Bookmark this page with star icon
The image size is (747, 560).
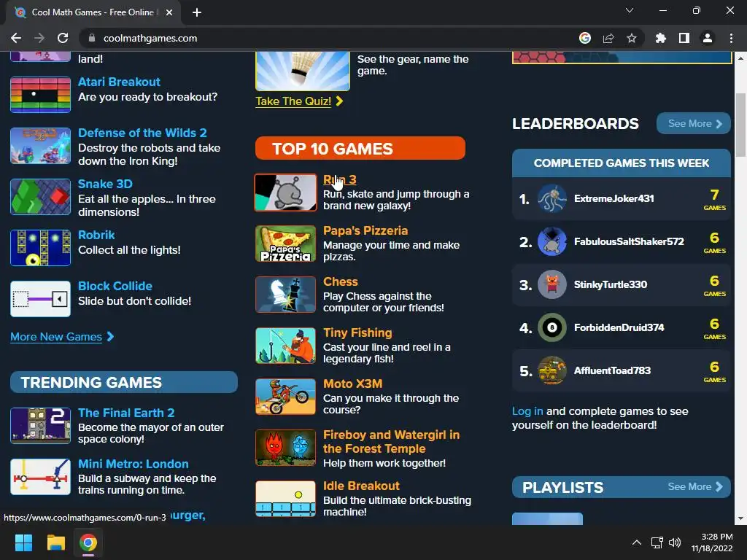tap(632, 38)
